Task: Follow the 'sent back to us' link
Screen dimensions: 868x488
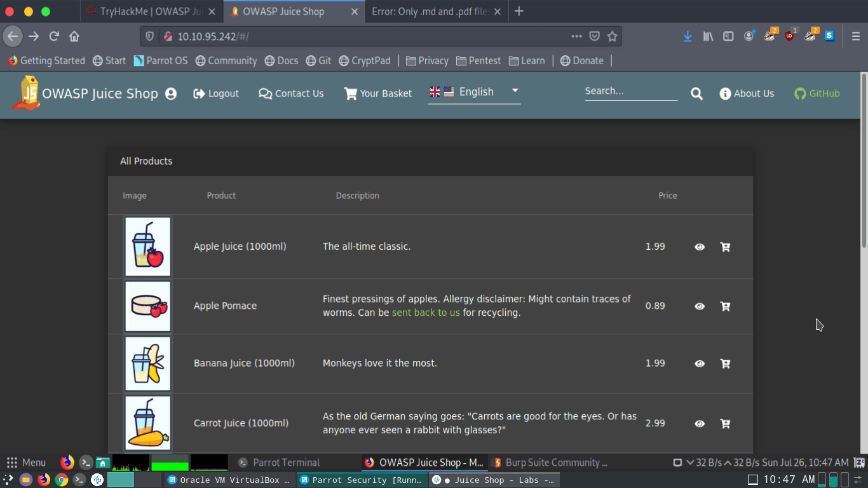Action: pyautogui.click(x=426, y=313)
